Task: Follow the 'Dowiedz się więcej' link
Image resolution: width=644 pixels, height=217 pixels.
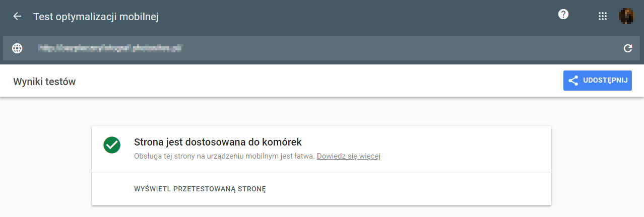Action: tap(348, 156)
